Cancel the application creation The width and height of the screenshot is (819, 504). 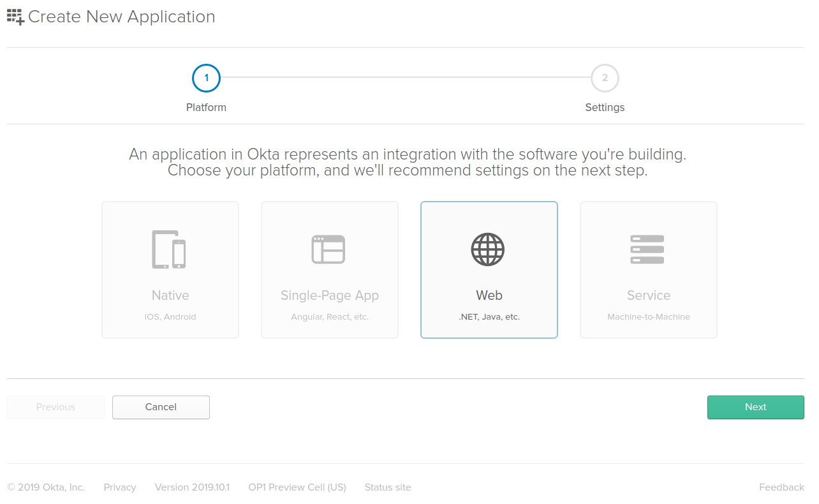(161, 407)
